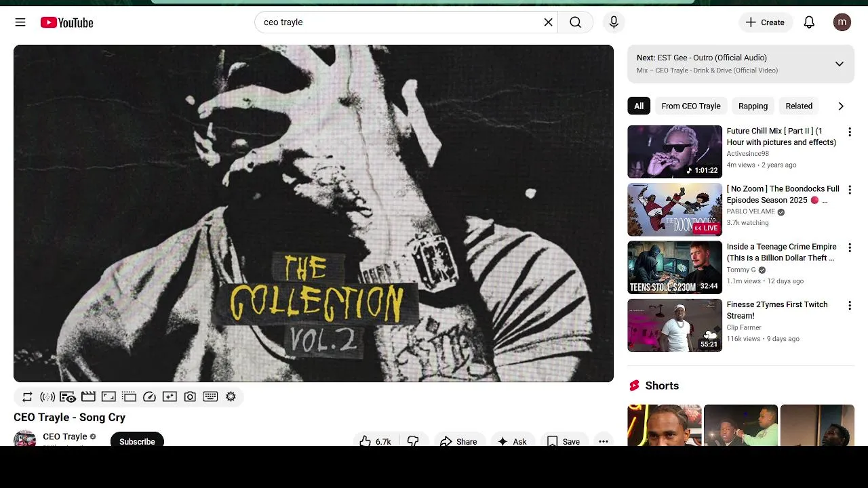Toggle volume boost icon in toolbar

pyautogui.click(x=47, y=397)
